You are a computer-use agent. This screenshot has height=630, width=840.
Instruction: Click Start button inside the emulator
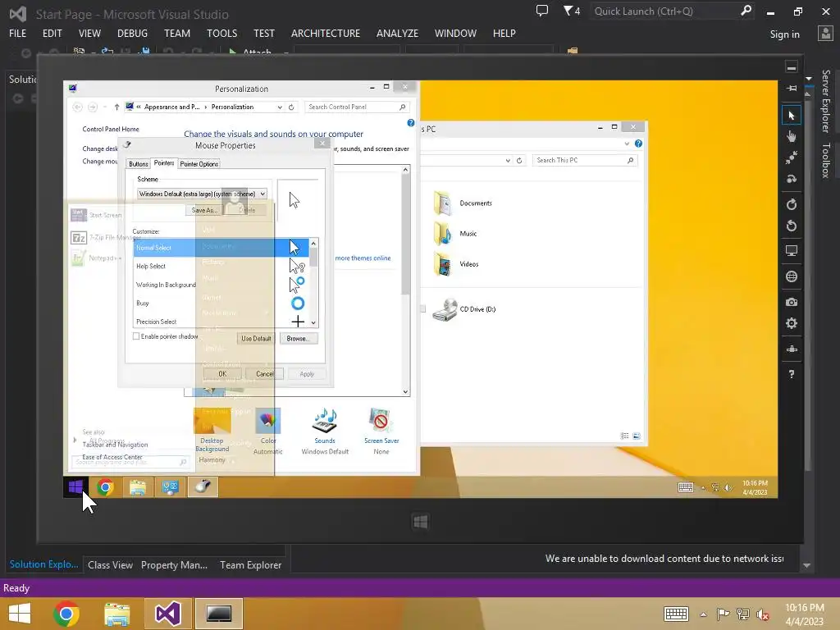75,487
